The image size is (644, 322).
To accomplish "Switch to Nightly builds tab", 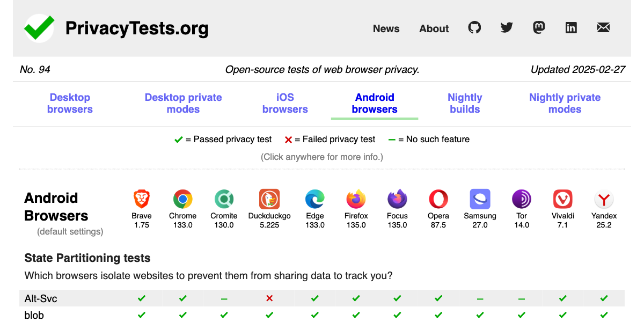I will 465,103.
